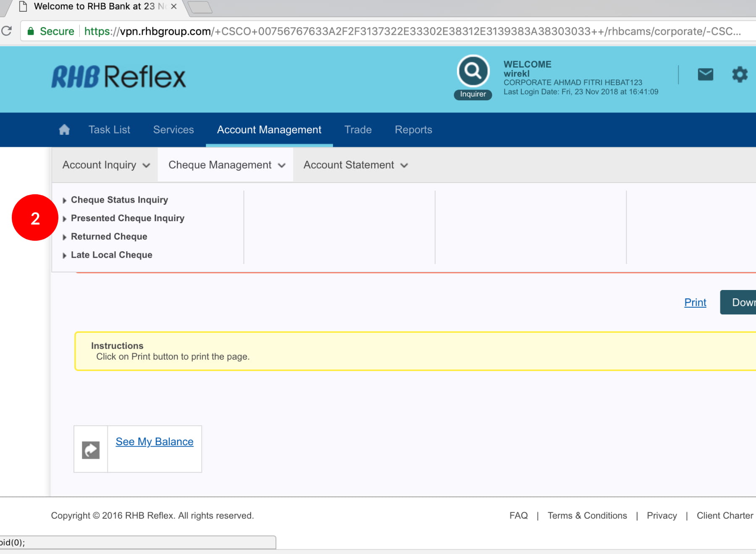Open the Services menu
This screenshot has width=756, height=554.
pyautogui.click(x=173, y=130)
